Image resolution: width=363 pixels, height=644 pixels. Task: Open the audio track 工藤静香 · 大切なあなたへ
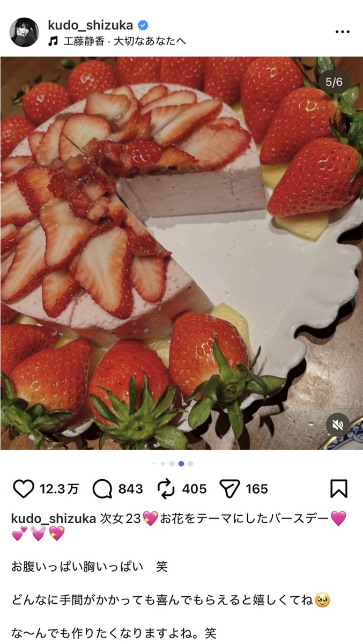tap(124, 41)
